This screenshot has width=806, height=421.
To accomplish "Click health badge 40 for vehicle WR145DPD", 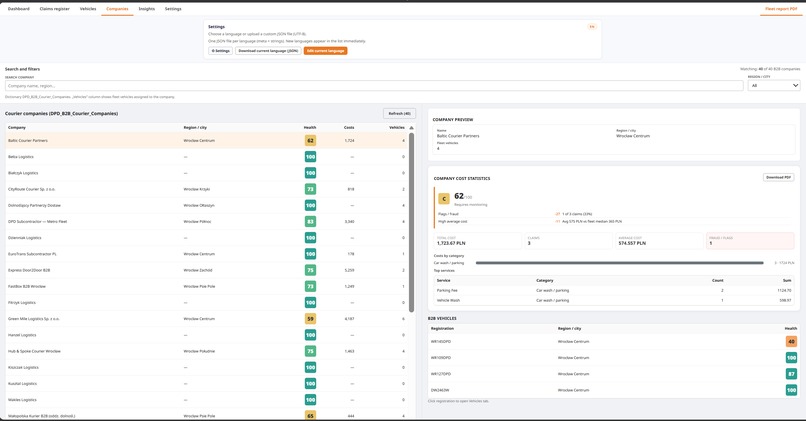I will coord(791,341).
